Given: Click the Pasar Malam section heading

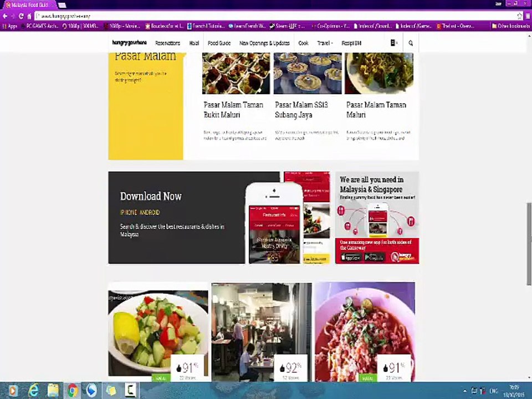Looking at the screenshot, I should click(146, 57).
